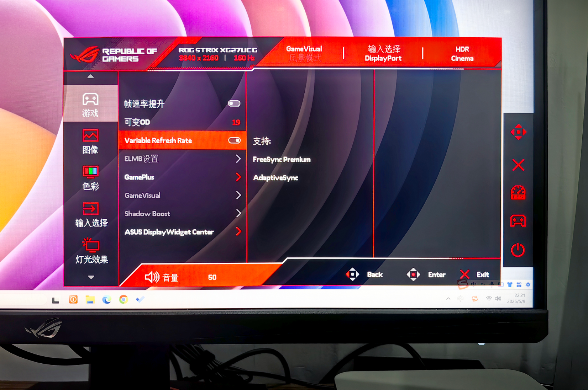Expand the GamePlus submenu arrow
The height and width of the screenshot is (390, 588).
pos(238,177)
